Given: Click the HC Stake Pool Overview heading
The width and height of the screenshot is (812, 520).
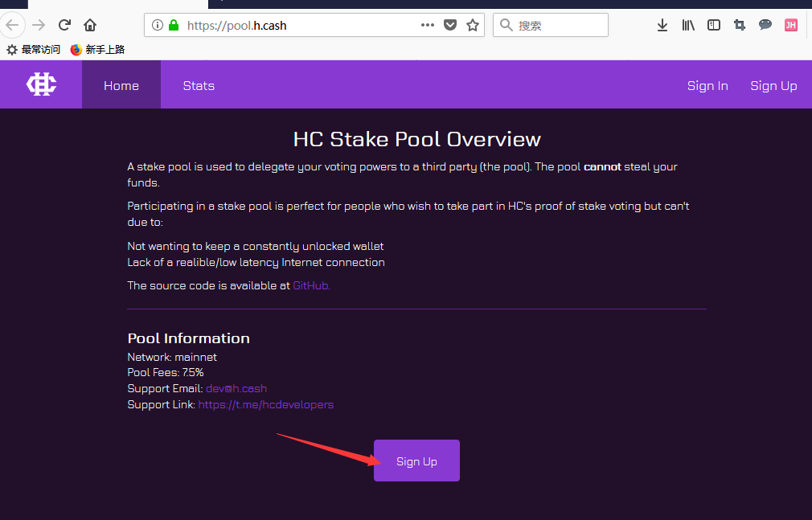Looking at the screenshot, I should [417, 139].
